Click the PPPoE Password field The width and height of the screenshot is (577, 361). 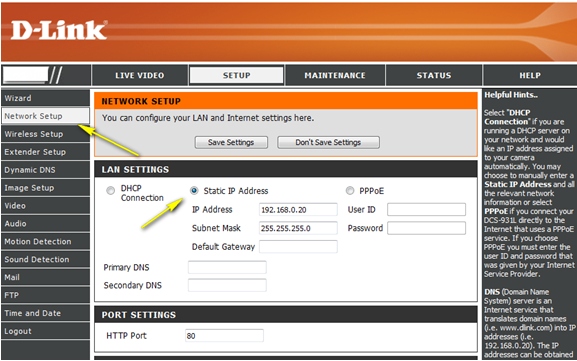[426, 228]
